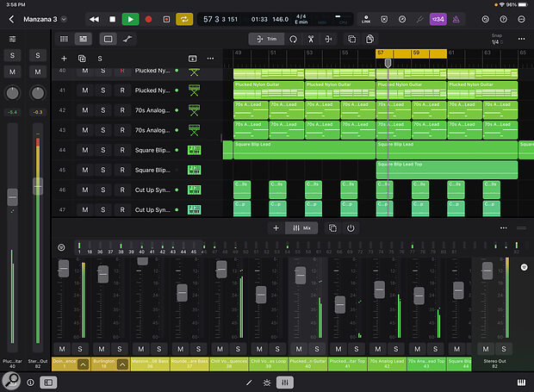
Task: Open the more options circle menu
Action: point(521,20)
